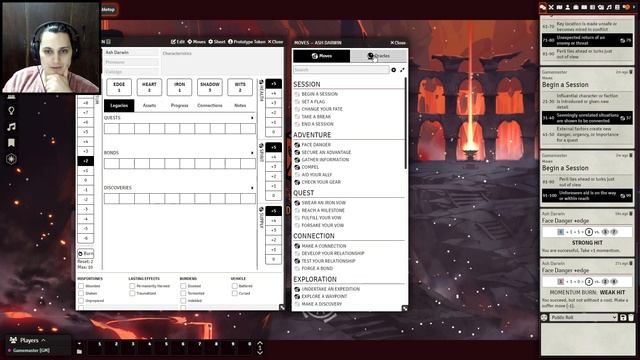Click the Burn momentum button

point(86,253)
